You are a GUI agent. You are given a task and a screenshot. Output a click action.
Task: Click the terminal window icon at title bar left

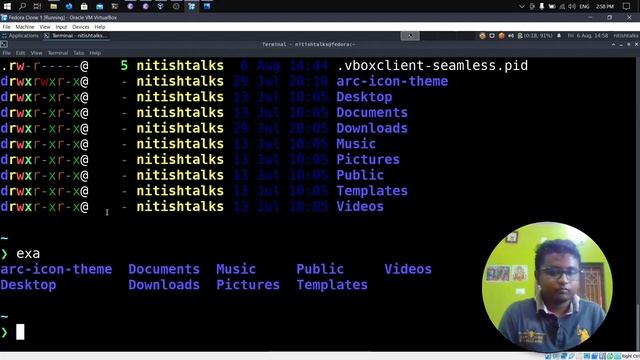pyautogui.click(x=4, y=44)
